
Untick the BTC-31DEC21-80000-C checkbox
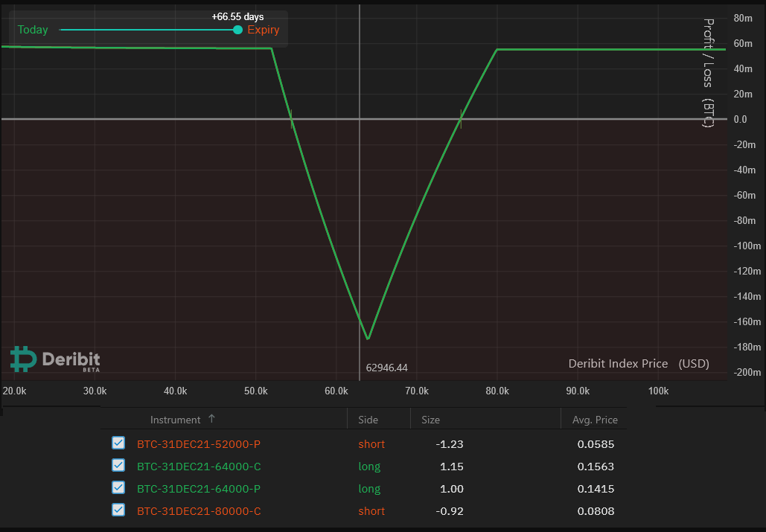[x=118, y=510]
